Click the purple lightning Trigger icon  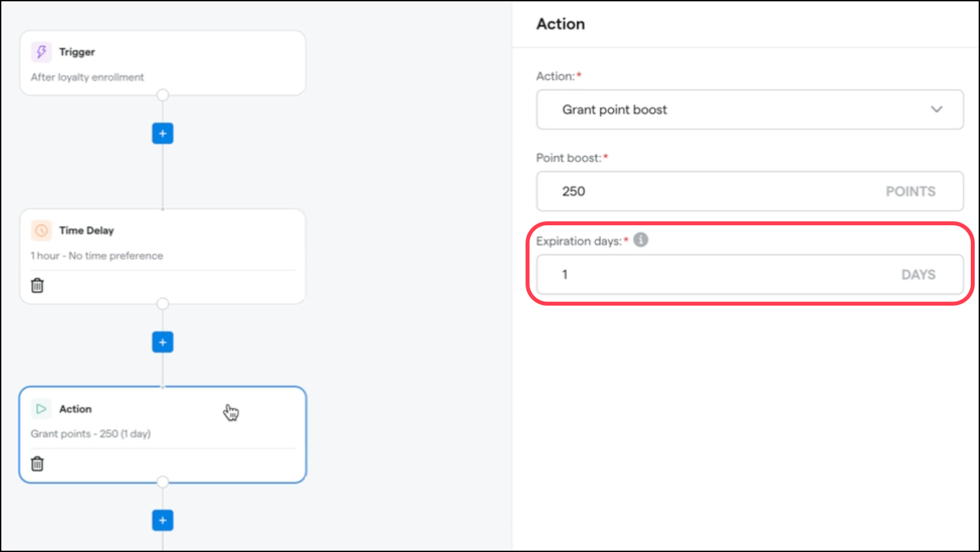pos(41,52)
